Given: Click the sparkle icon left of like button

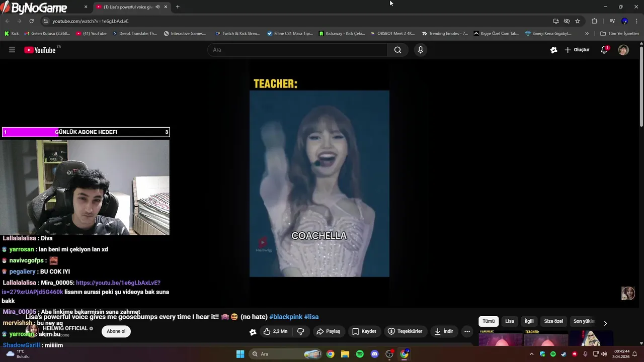Looking at the screenshot, I should [x=253, y=332].
